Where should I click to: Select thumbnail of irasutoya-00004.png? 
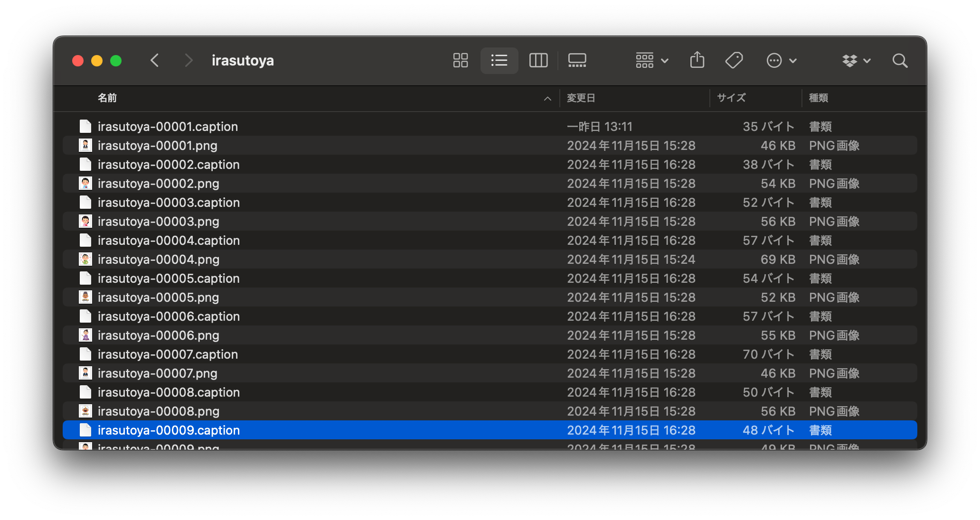[x=85, y=260]
